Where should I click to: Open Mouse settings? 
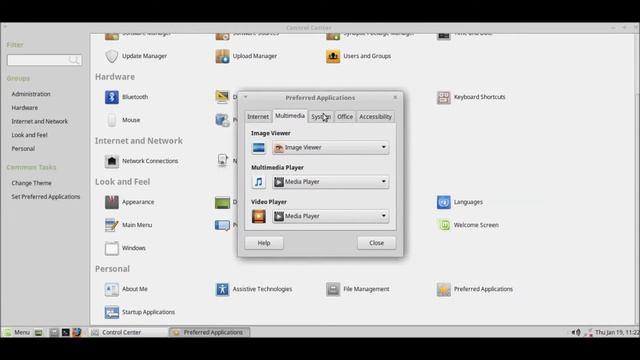pos(122,120)
